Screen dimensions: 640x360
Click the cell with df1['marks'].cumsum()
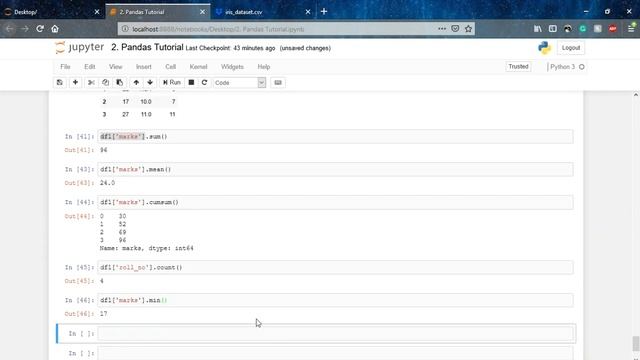[x=335, y=202]
